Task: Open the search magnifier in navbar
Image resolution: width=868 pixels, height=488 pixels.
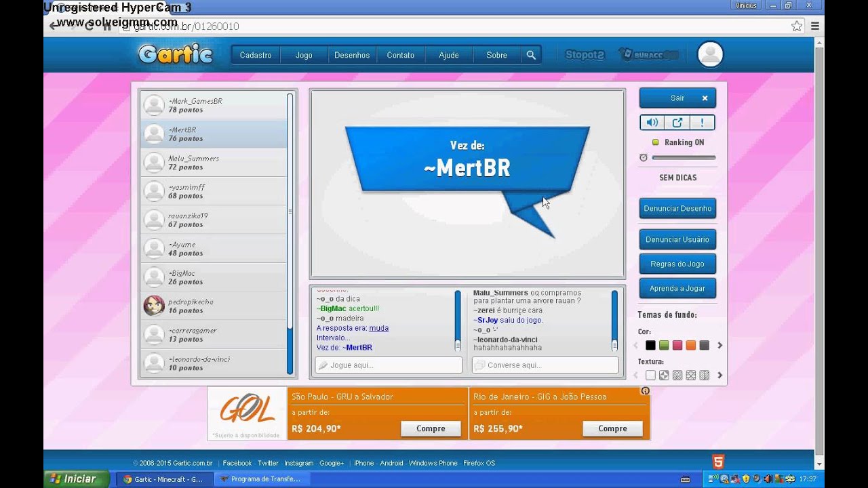Action: 531,56
